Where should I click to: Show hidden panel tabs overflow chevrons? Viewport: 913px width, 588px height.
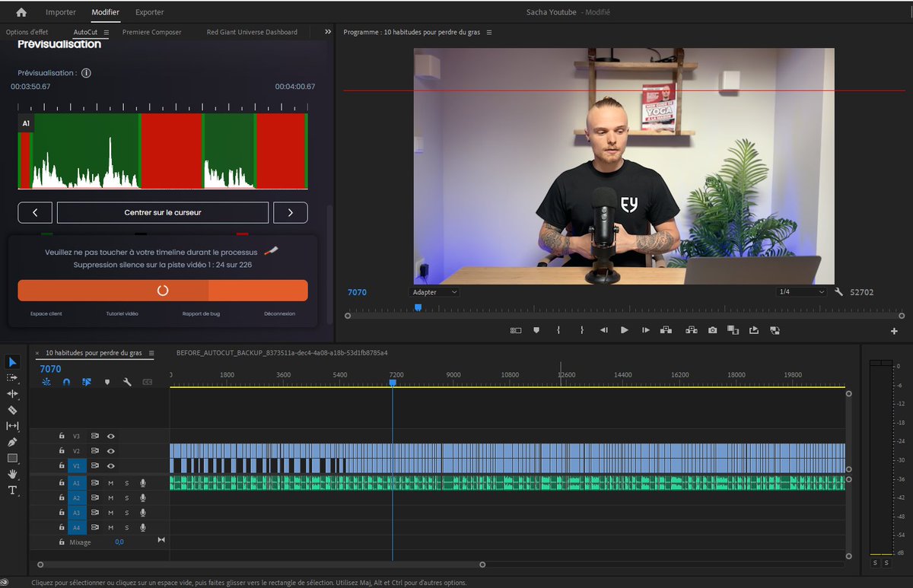[x=328, y=32]
